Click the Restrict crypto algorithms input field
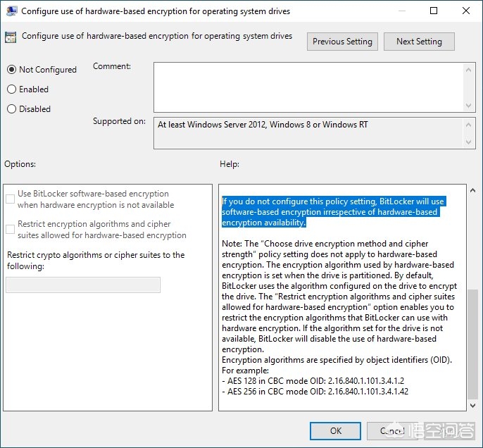This screenshot has width=483, height=448. [83, 285]
